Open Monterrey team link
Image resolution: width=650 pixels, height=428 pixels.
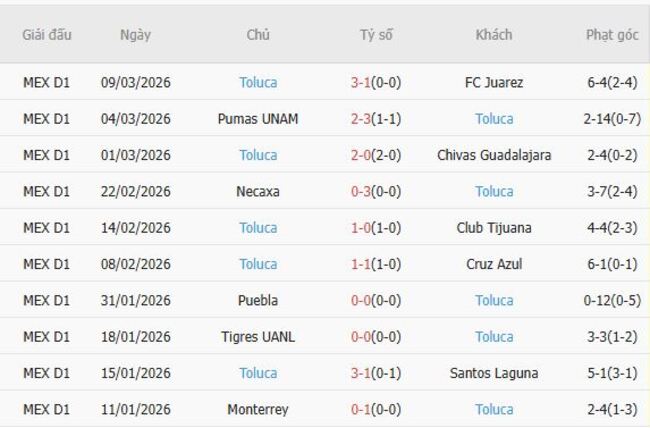tap(258, 409)
